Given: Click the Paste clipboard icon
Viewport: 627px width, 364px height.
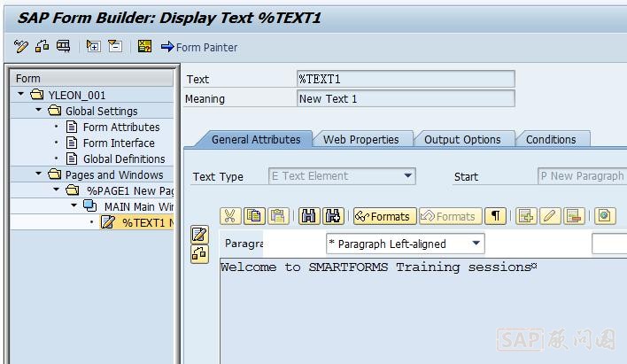Looking at the screenshot, I should click(x=278, y=216).
